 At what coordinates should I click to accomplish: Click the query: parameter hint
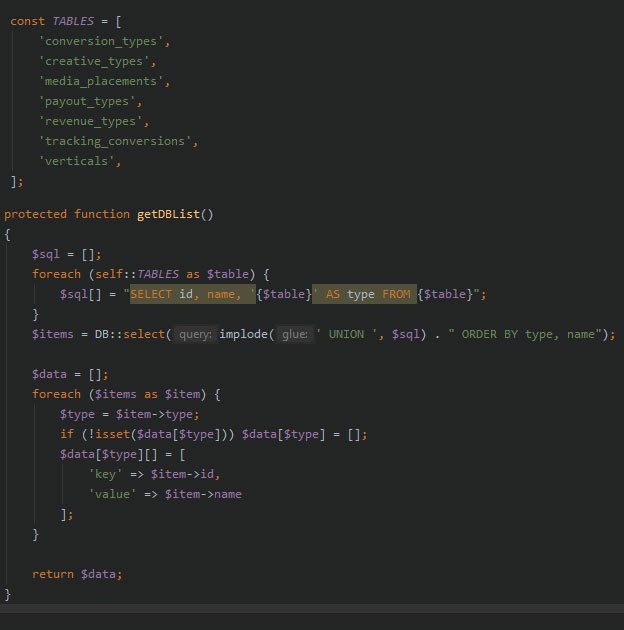(195, 334)
